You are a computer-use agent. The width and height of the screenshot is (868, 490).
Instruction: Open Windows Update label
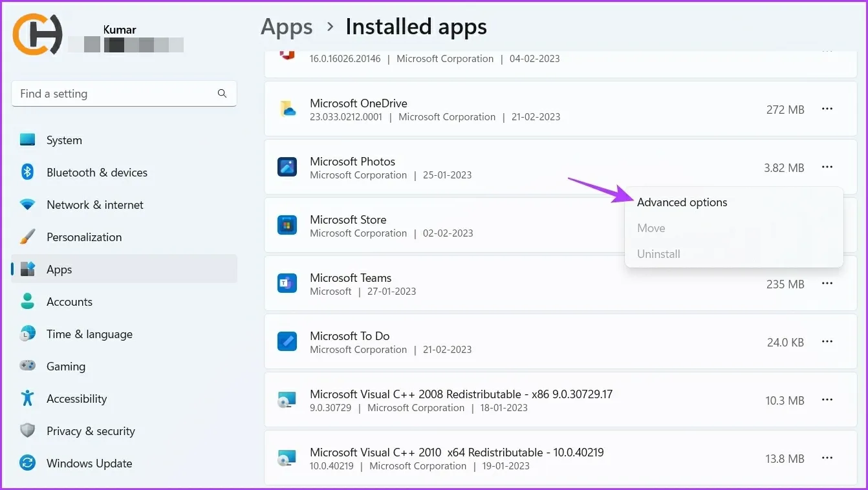[x=89, y=463]
